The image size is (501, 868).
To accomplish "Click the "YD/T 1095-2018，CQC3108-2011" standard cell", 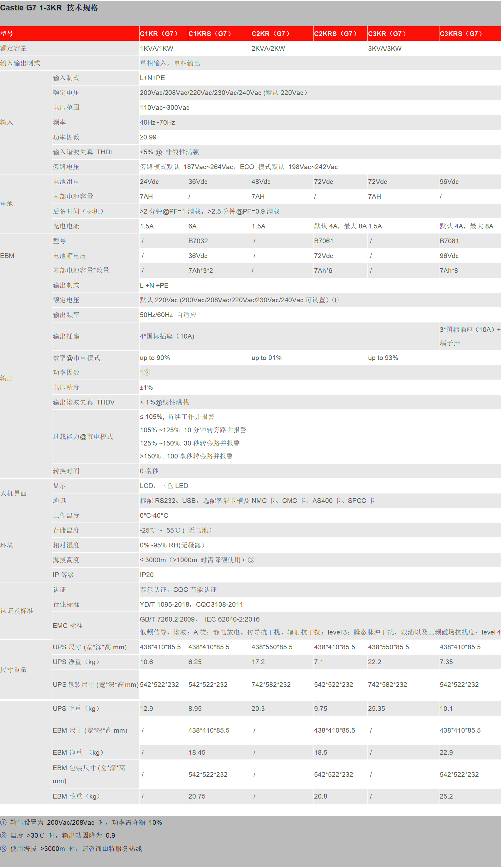I will coord(191,605).
